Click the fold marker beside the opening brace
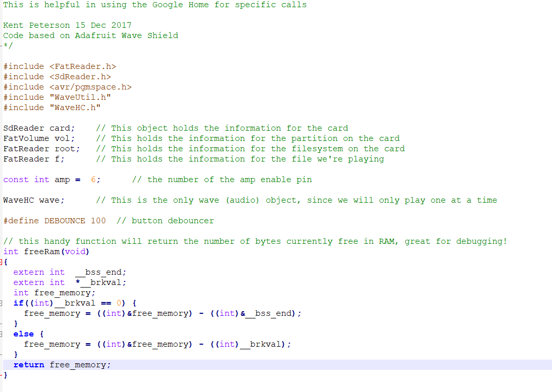The width and height of the screenshot is (552, 392). [x=2, y=261]
